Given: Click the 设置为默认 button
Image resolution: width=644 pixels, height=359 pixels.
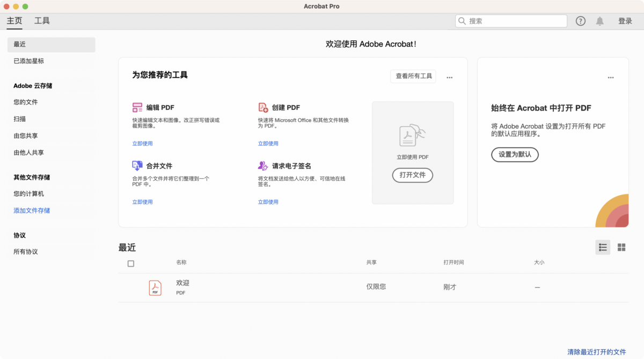Looking at the screenshot, I should point(515,155).
